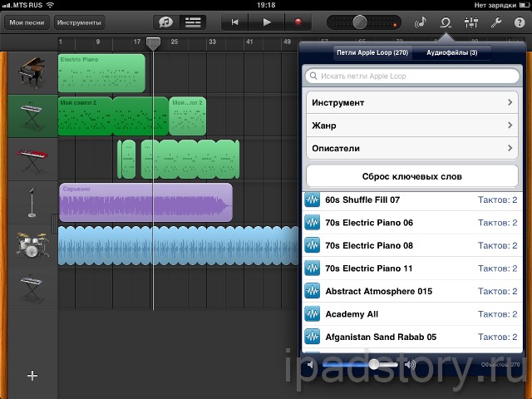
Task: Expand the Описатели descriptors filter row
Action: 412,148
